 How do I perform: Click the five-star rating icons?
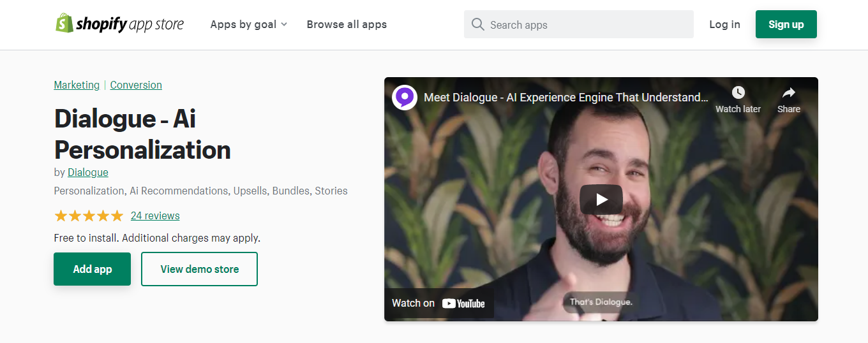pos(89,215)
